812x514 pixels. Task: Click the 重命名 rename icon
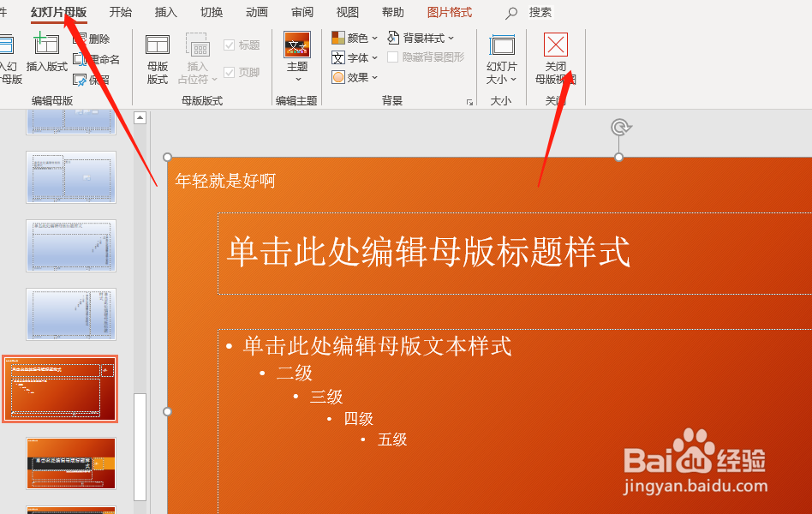(94, 58)
